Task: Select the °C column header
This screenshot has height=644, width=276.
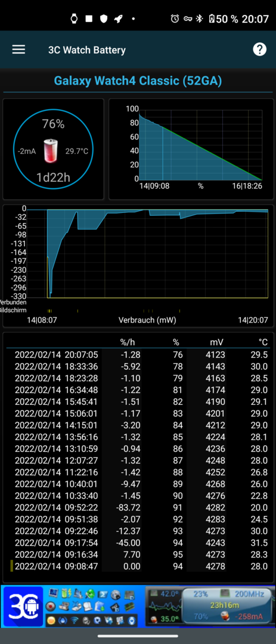Action: click(x=263, y=342)
